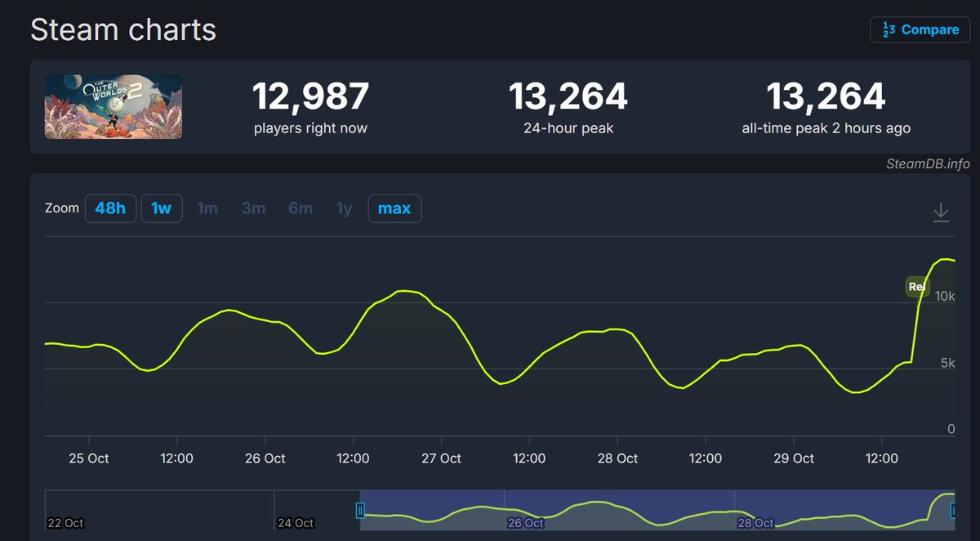Image resolution: width=980 pixels, height=541 pixels.
Task: Click The Outer Worlds 2 game thumbnail
Action: (x=113, y=106)
